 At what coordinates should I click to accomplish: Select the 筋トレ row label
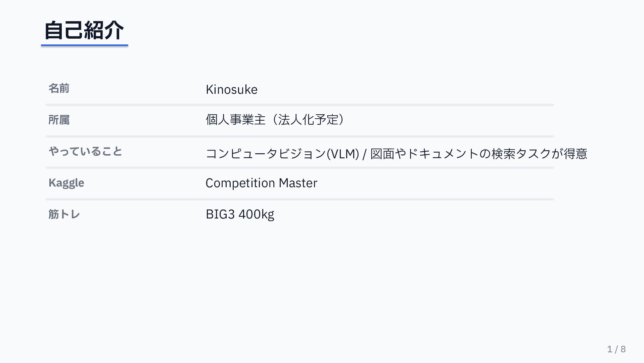(x=64, y=214)
